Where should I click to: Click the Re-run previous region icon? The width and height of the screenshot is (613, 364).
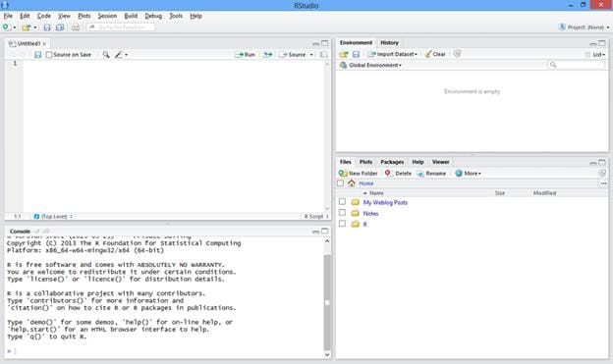tap(267, 55)
